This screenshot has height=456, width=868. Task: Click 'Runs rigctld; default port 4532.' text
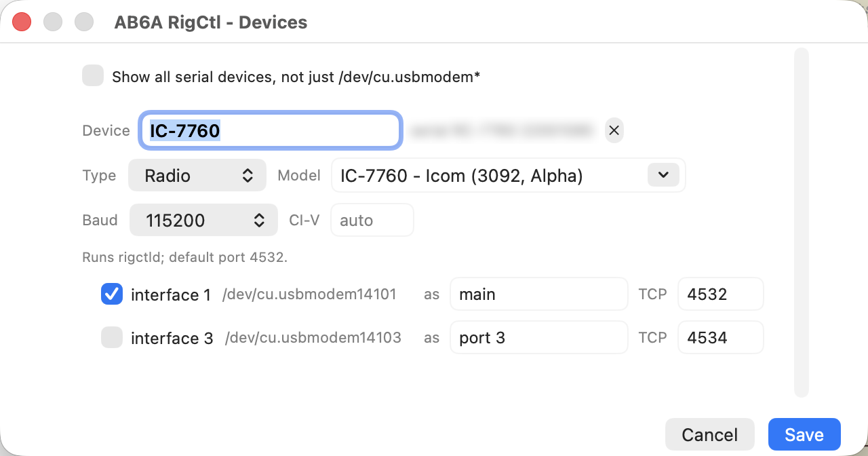click(x=185, y=257)
